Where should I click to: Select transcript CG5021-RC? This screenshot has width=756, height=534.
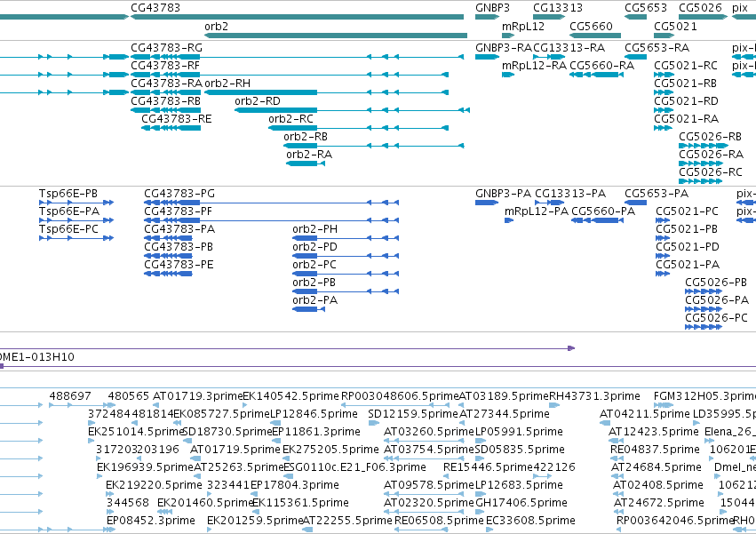click(686, 66)
